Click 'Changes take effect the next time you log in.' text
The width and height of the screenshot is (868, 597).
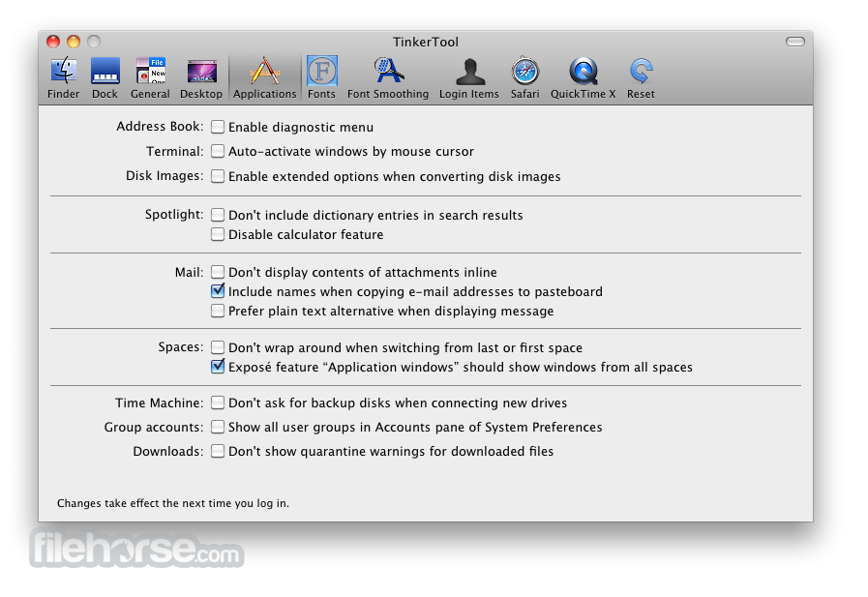172,503
